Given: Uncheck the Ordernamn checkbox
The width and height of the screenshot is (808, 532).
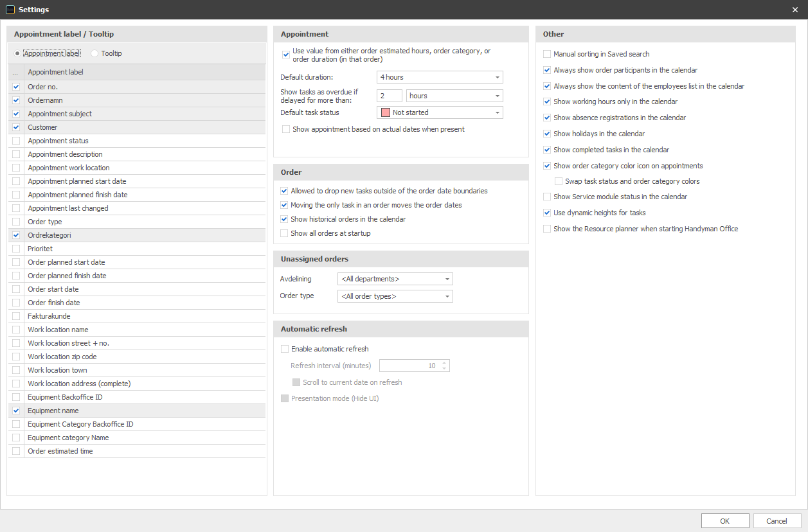Looking at the screenshot, I should [x=16, y=100].
